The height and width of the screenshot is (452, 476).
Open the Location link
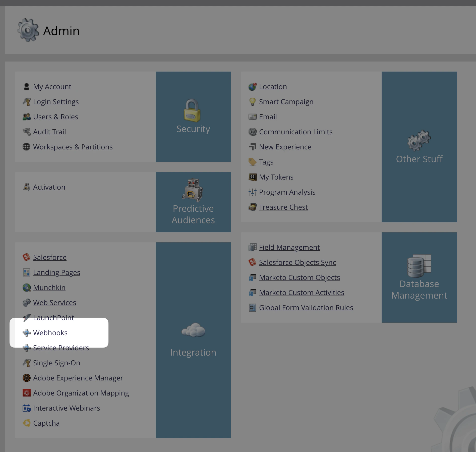[x=273, y=87]
